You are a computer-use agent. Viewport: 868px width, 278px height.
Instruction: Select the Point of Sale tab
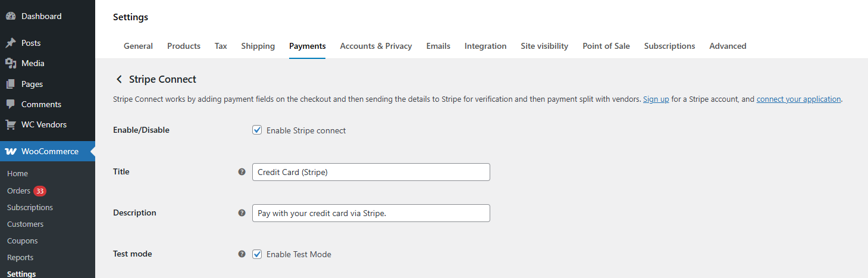(x=606, y=46)
